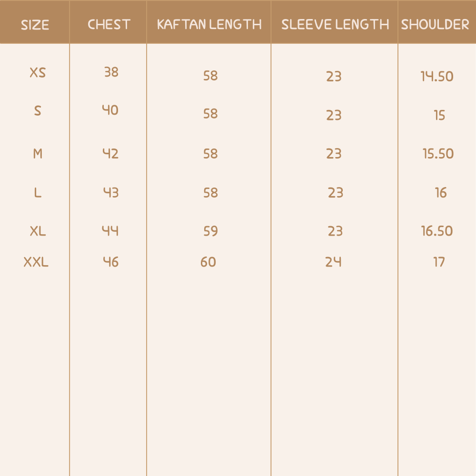Select chest value 43 in L row
Screen dimensions: 476x476
[111, 193]
